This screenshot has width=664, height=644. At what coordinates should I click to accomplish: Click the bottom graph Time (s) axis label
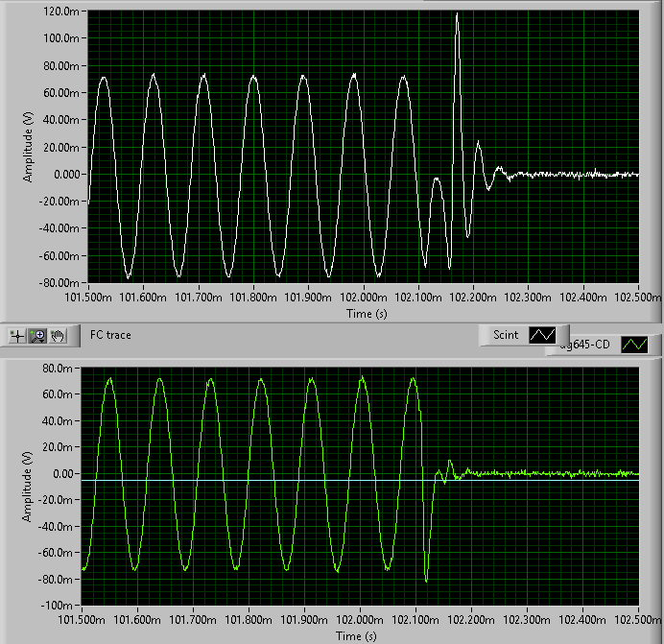coord(356,636)
